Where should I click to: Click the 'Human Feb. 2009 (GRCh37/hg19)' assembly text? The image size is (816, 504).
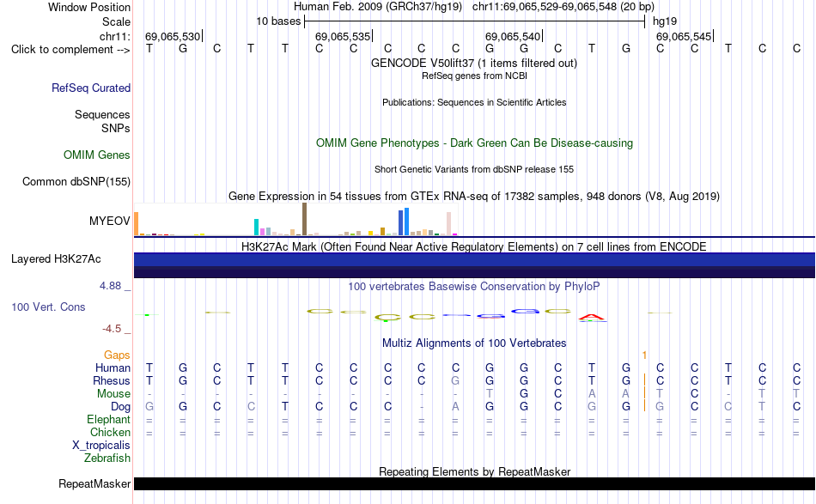[378, 7]
